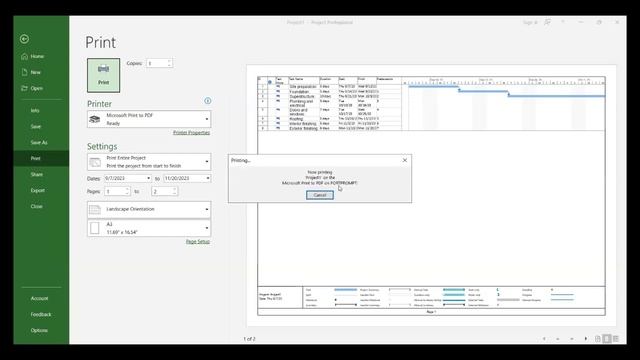Open the Share section
The height and width of the screenshot is (360, 640).
[x=41, y=174]
